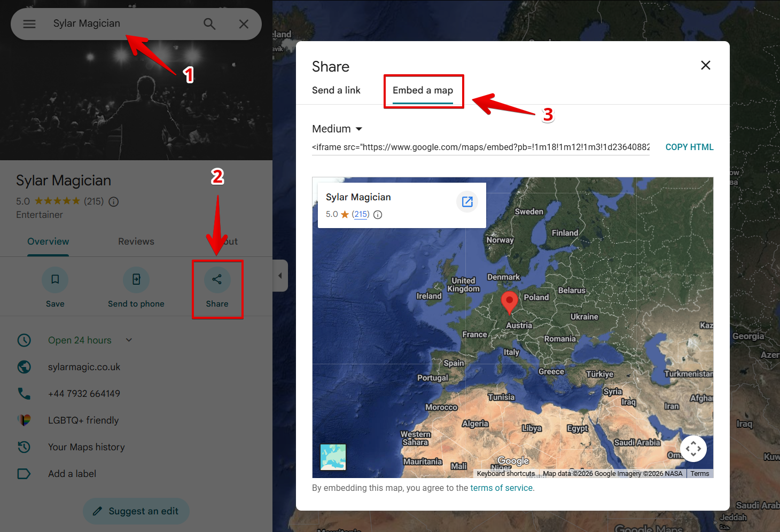This screenshot has width=780, height=532.
Task: Click the Share icon in side panel
Action: tap(217, 279)
